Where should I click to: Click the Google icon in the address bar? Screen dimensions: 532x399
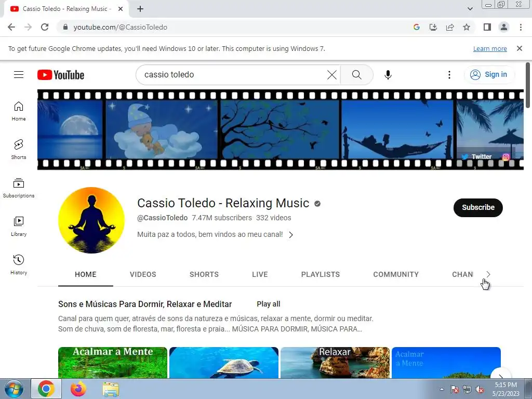417,27
